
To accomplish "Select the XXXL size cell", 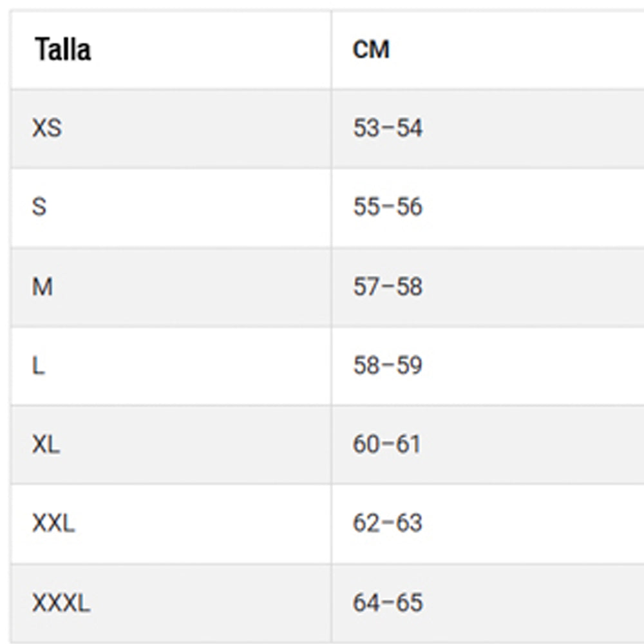I will [61, 603].
